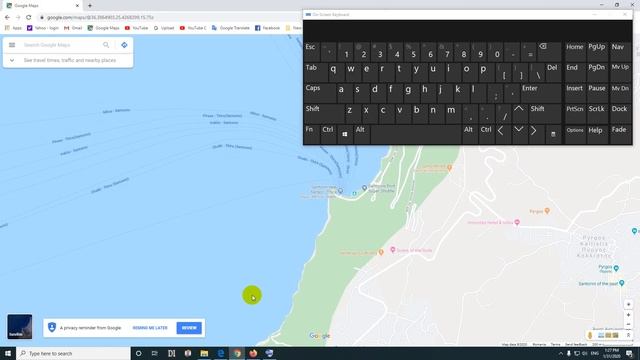640x360 pixels.
Task: Click the left arrow key
Action: pyautogui.click(x=503, y=134)
